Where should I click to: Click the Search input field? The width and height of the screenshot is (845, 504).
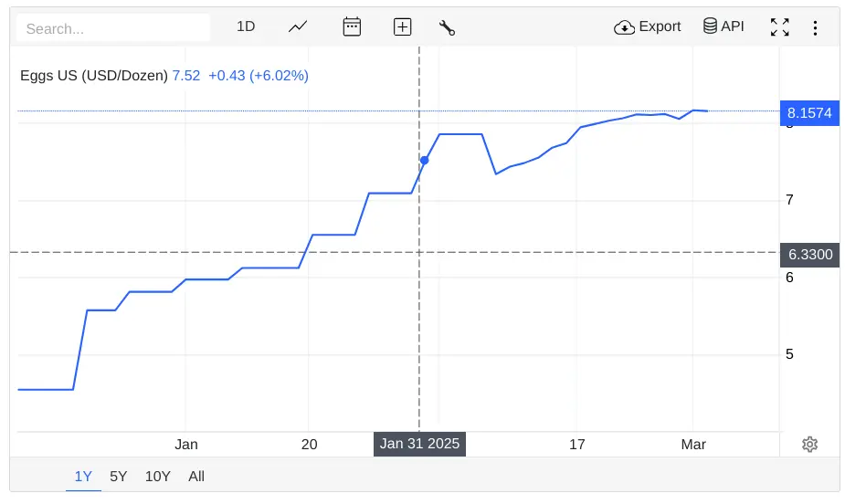(x=113, y=28)
